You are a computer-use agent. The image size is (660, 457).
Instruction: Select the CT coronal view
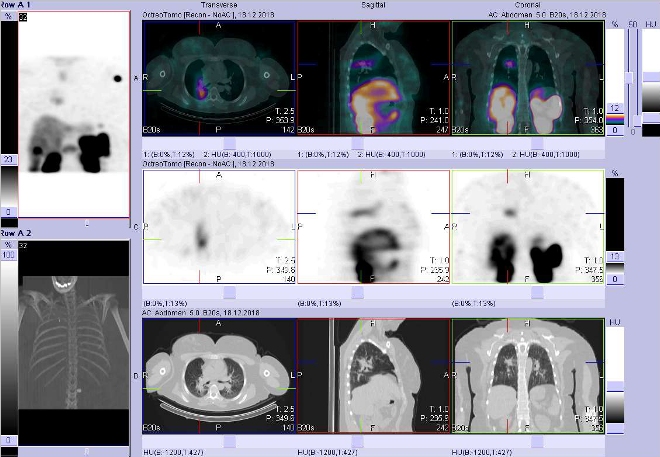(527, 375)
